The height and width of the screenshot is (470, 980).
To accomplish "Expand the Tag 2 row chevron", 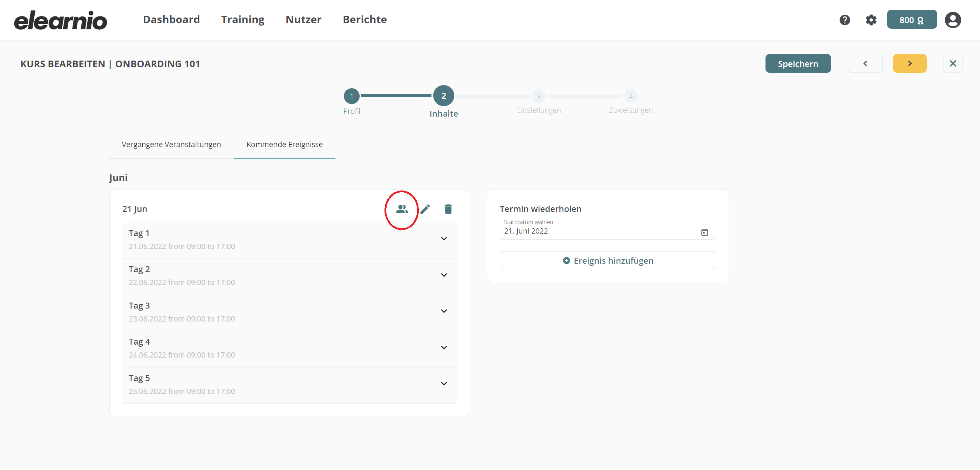I will click(x=444, y=275).
